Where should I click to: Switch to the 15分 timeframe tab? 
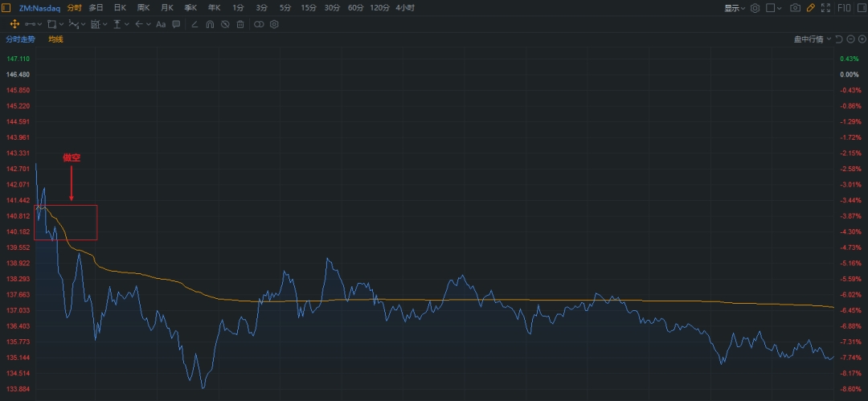[309, 8]
